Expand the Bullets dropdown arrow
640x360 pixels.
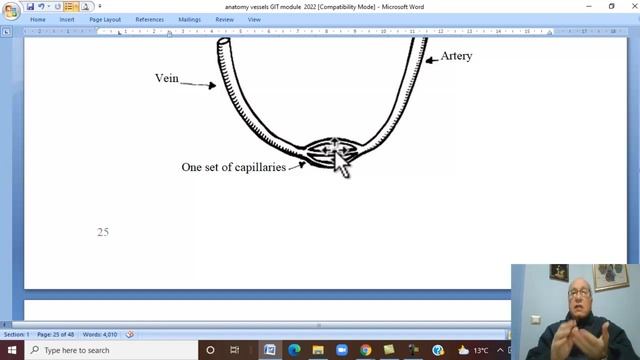[x=76, y=7]
